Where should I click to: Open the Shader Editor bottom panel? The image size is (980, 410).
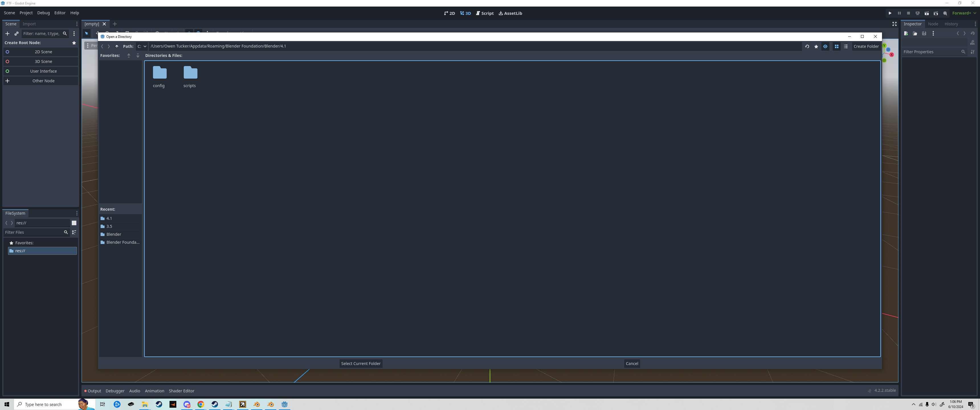pyautogui.click(x=181, y=391)
